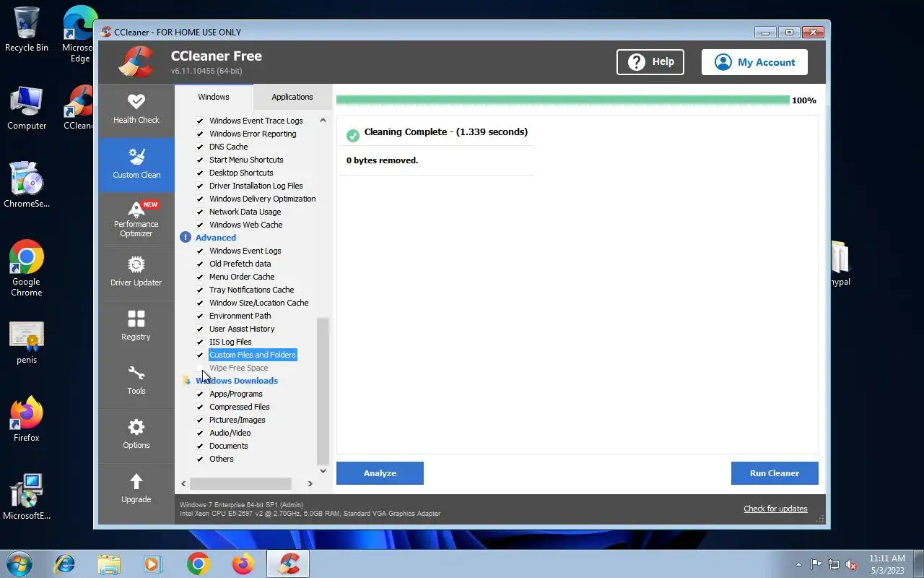Open the Options gear section
Screen dimensions: 924x578
pos(136,435)
